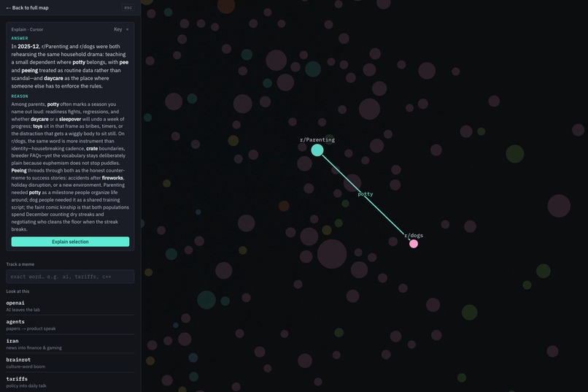588x392 pixels.
Task: Open the Key legend link
Action: [117, 29]
